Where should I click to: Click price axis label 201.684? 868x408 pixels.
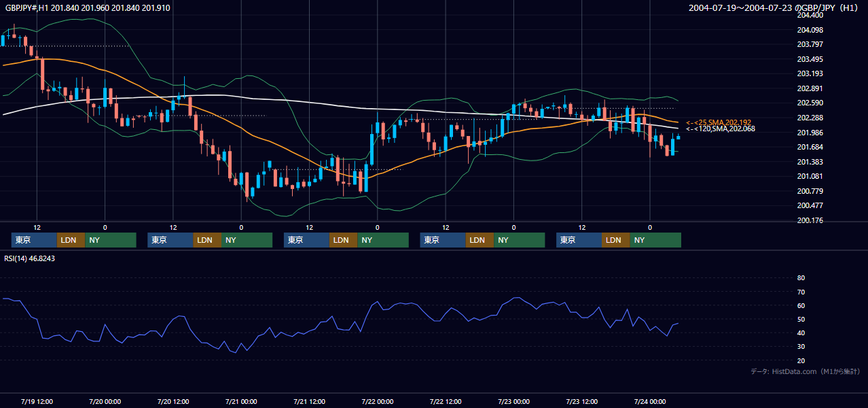coord(809,147)
